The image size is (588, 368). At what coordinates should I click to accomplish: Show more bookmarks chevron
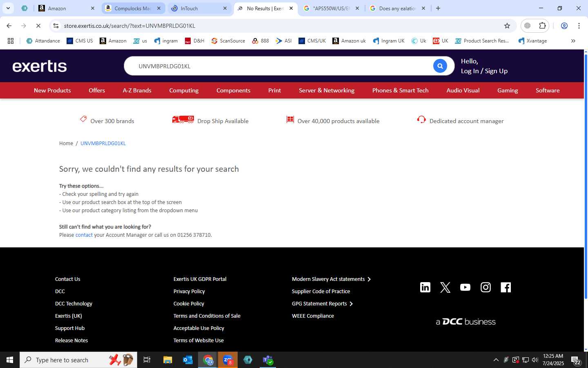[x=573, y=41]
